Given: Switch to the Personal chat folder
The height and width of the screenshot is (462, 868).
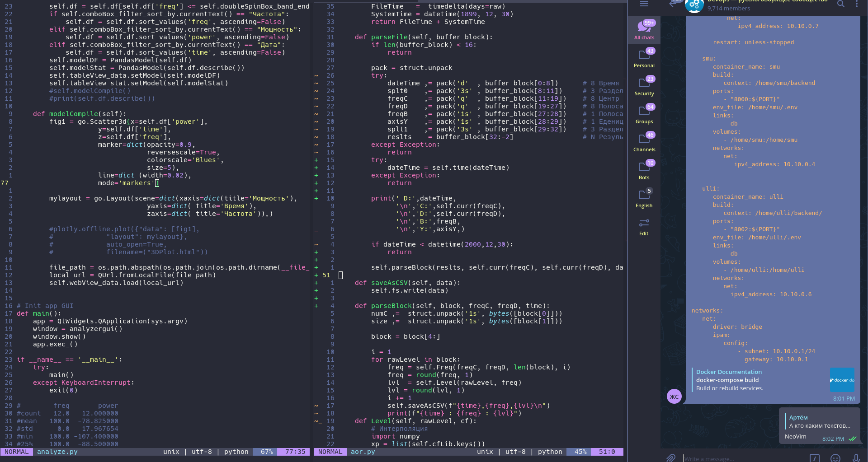Looking at the screenshot, I should click(644, 58).
